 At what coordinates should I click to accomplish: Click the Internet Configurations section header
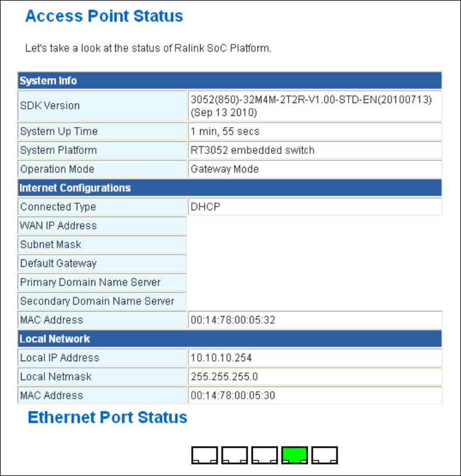click(x=229, y=188)
